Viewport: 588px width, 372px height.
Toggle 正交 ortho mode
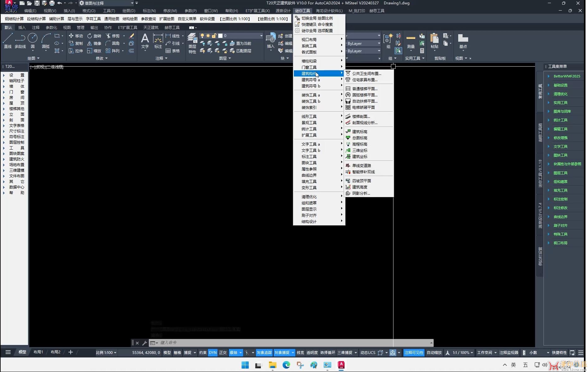(x=223, y=352)
